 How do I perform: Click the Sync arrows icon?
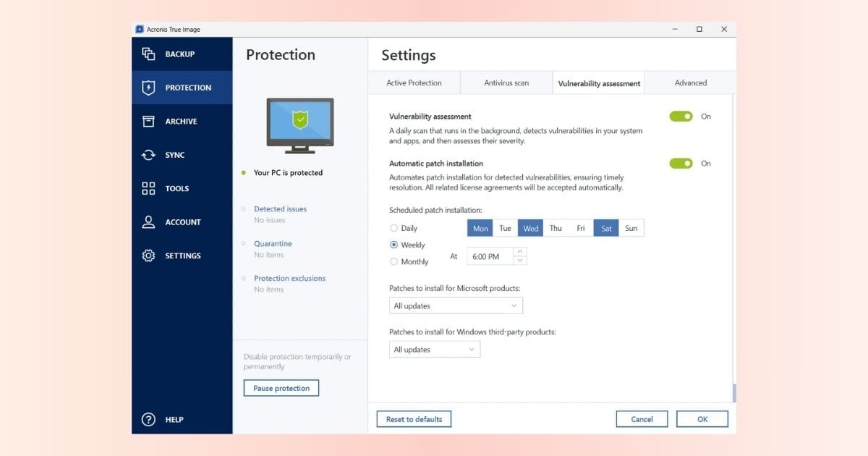pyautogui.click(x=148, y=155)
